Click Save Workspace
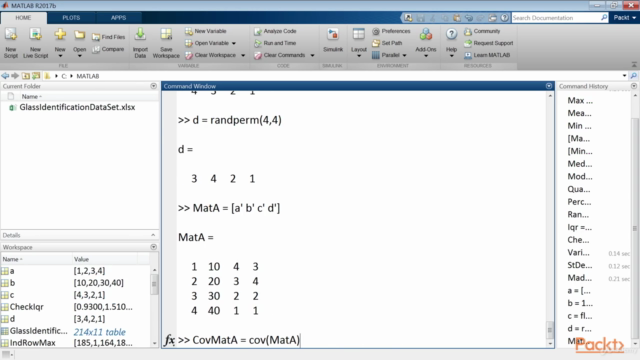The height and width of the screenshot is (360, 640). tap(166, 43)
